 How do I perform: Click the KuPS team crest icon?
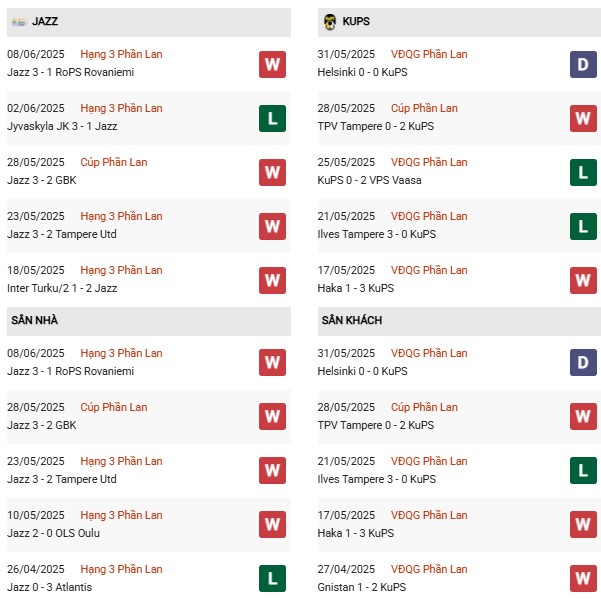[x=330, y=22]
